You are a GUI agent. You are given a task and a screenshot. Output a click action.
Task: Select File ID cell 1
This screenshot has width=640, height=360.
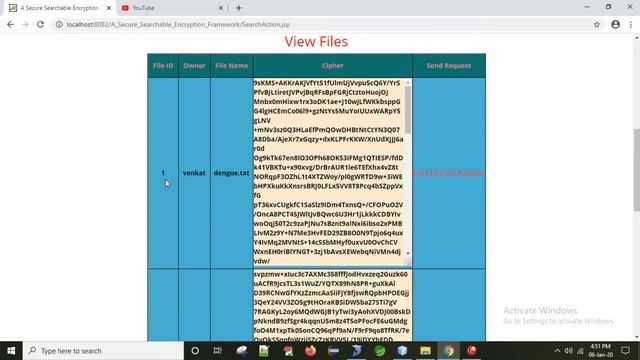(x=163, y=173)
